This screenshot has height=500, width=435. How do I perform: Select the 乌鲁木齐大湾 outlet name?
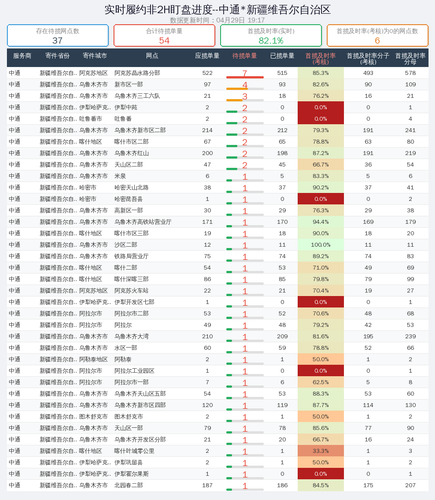131,336
